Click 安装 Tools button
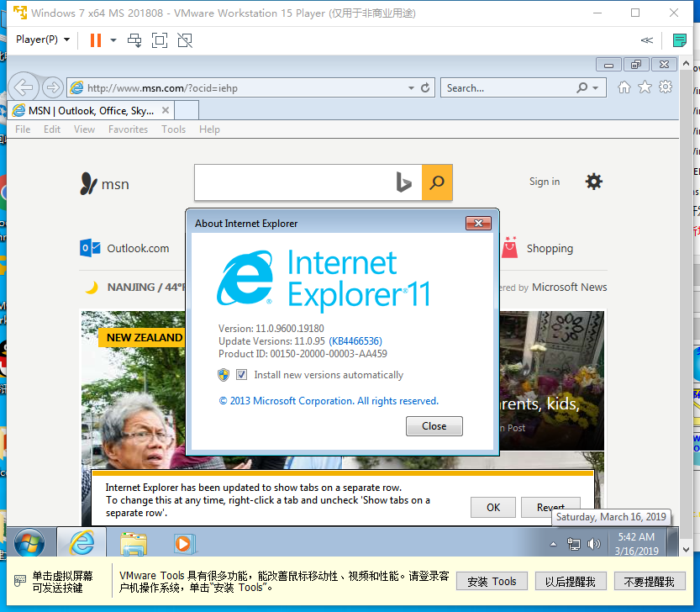This screenshot has height=612, width=700. tap(492, 581)
